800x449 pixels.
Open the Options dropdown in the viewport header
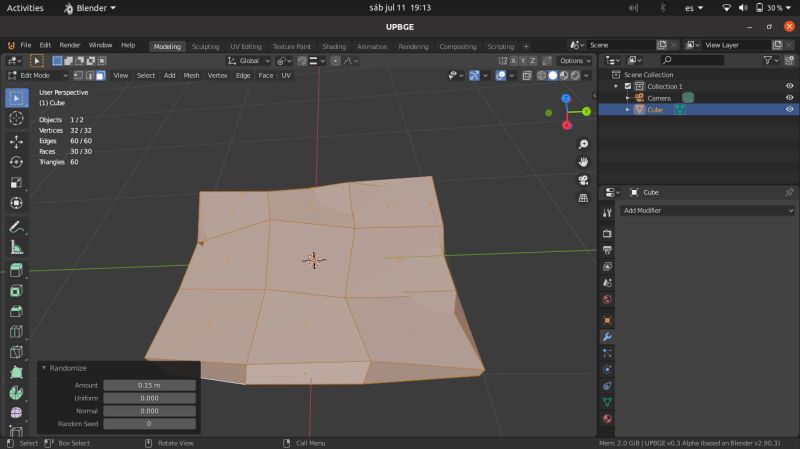click(x=575, y=61)
